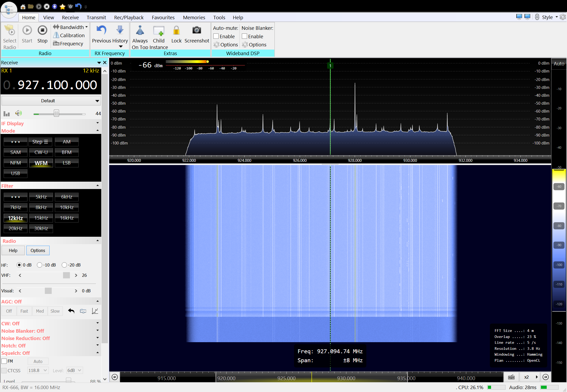Click the Start radio play icon
The image size is (567, 392).
[x=27, y=31]
